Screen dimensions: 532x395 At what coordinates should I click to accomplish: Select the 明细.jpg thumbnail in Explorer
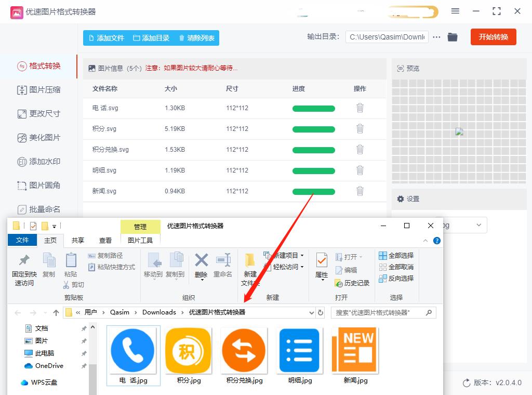coord(299,350)
